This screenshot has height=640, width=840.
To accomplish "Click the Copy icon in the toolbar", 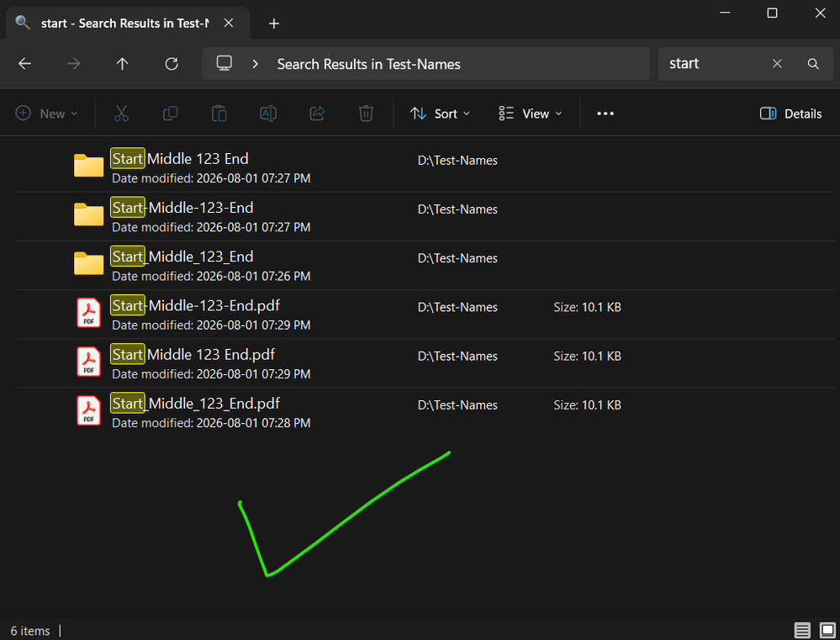I will (171, 113).
